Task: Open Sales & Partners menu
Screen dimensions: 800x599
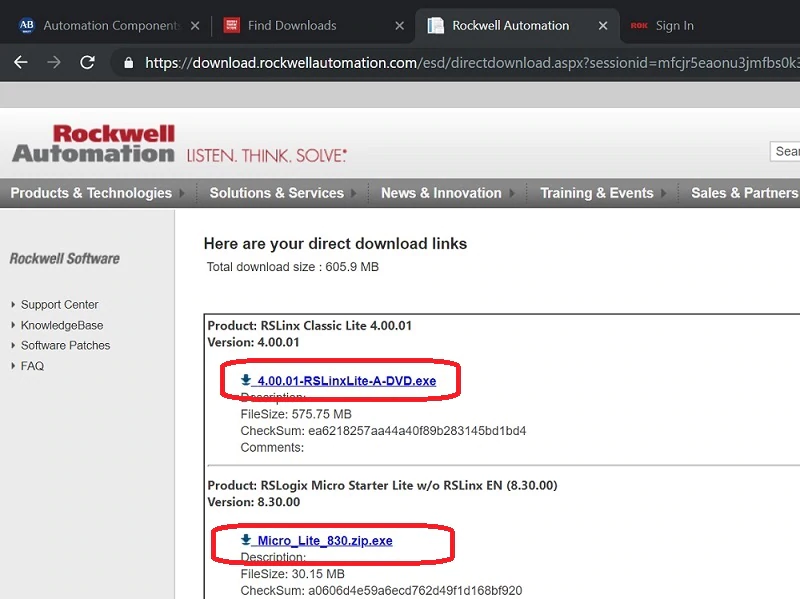Action: [x=744, y=193]
